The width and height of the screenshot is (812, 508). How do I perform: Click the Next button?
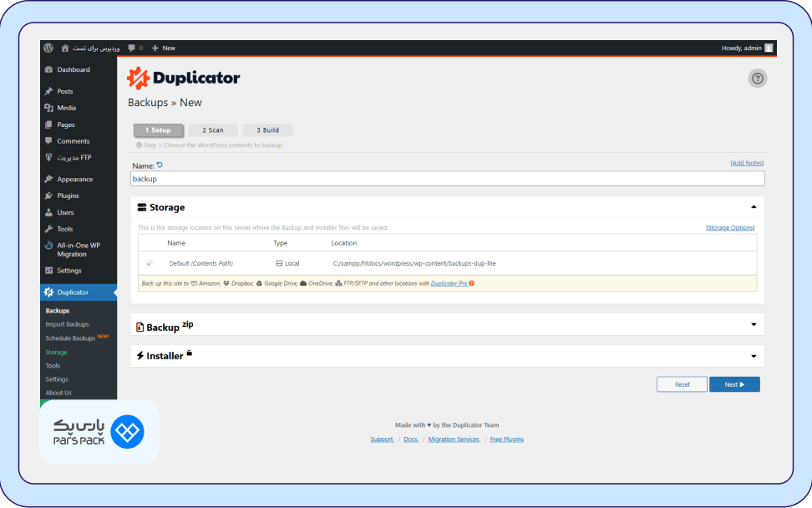tap(733, 384)
